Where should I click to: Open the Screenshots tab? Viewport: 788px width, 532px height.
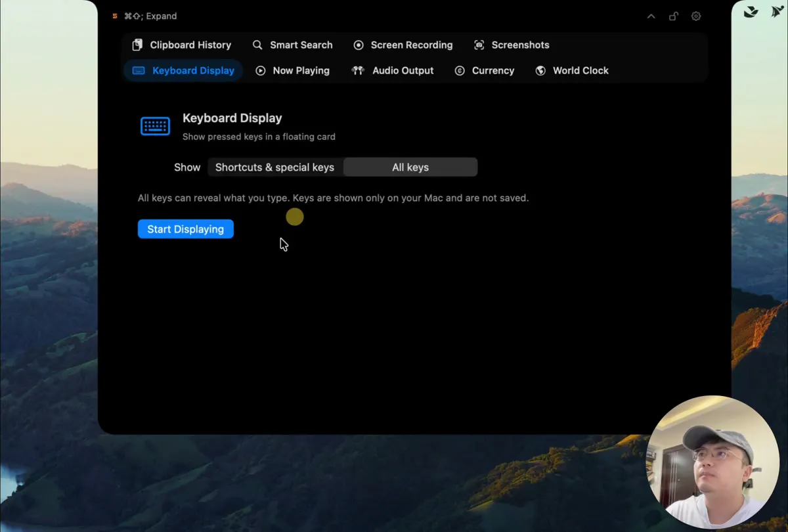coord(512,45)
